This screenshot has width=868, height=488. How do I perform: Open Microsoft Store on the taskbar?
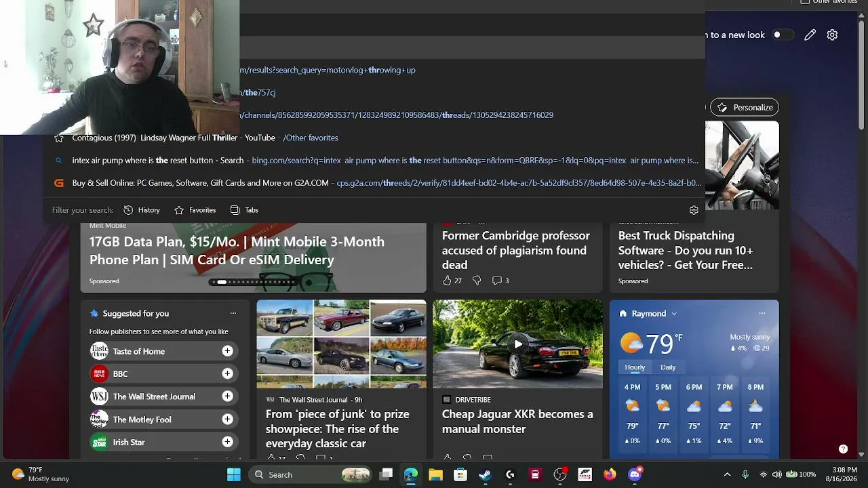click(x=460, y=474)
